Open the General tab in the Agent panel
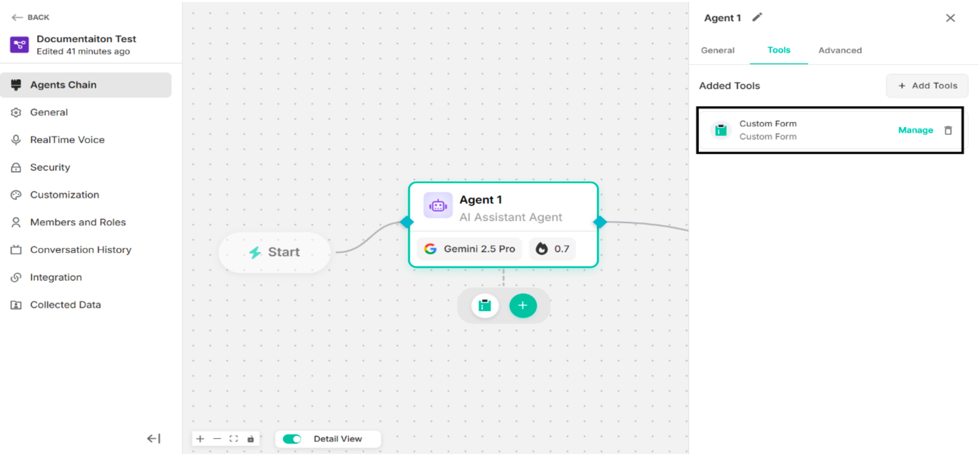This screenshot has width=980, height=457. click(x=717, y=50)
